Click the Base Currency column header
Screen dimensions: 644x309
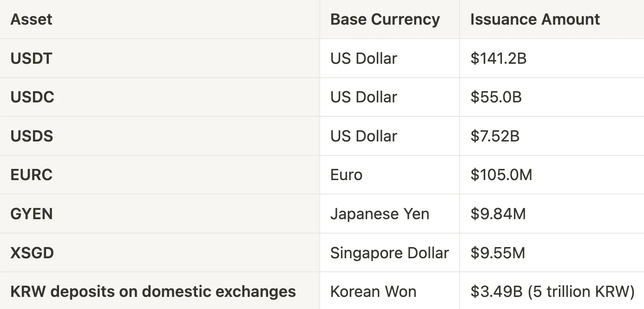click(389, 19)
